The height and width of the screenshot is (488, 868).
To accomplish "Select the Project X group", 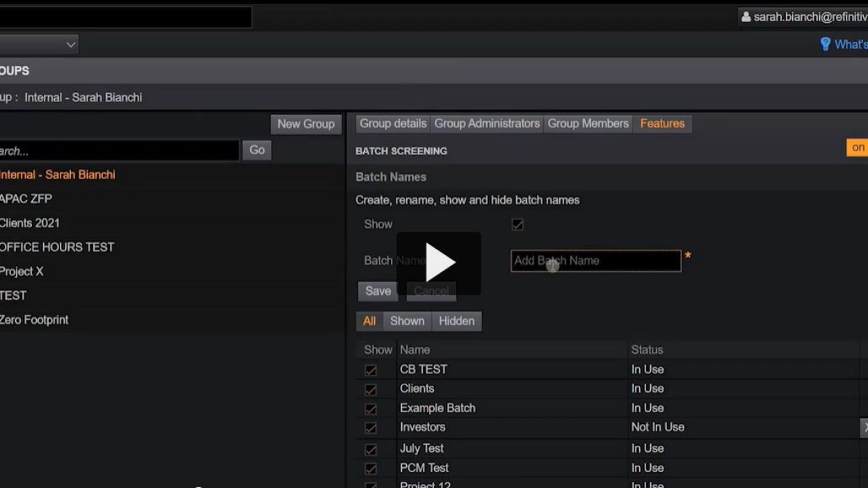I will (x=22, y=271).
